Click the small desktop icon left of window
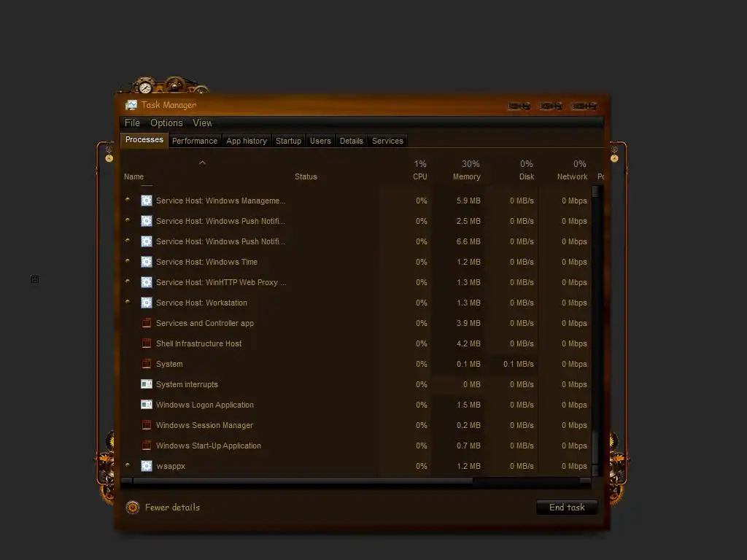The height and width of the screenshot is (560, 747). click(35, 279)
